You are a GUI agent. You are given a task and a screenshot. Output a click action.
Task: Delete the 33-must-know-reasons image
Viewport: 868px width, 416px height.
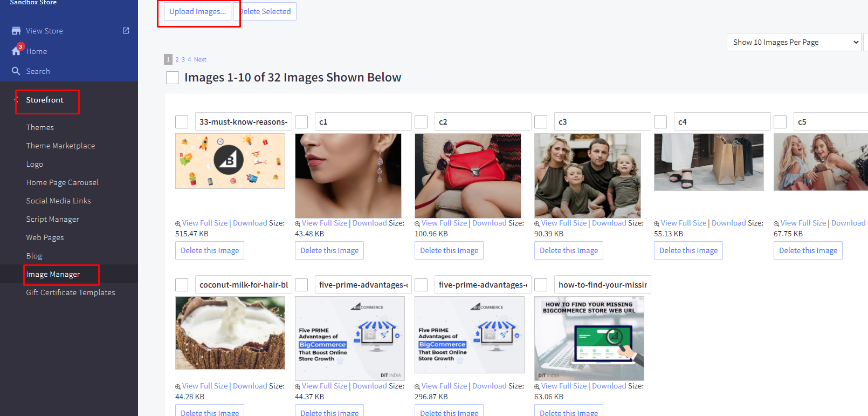[210, 250]
